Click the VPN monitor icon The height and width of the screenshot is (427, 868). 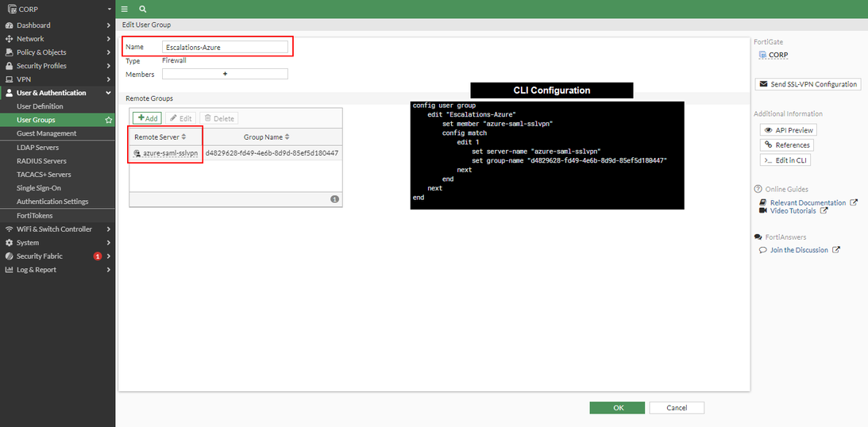9,79
